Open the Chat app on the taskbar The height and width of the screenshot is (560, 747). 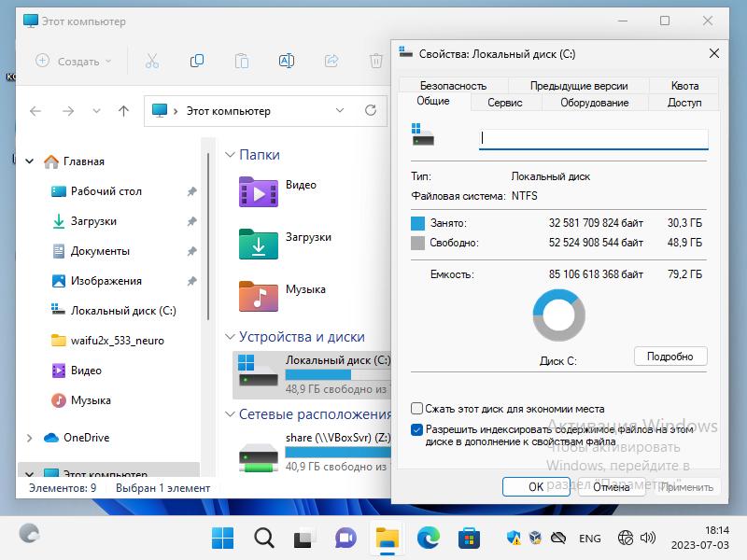(345, 539)
